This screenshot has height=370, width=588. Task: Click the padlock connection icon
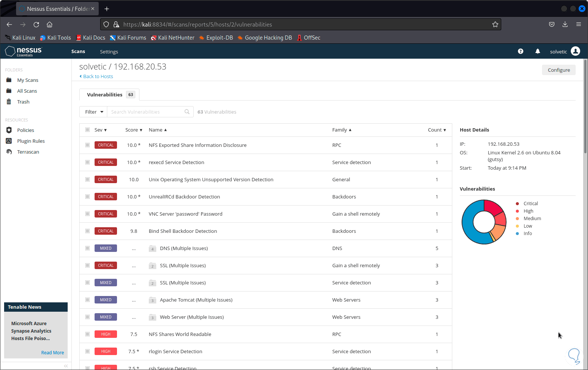[116, 24]
